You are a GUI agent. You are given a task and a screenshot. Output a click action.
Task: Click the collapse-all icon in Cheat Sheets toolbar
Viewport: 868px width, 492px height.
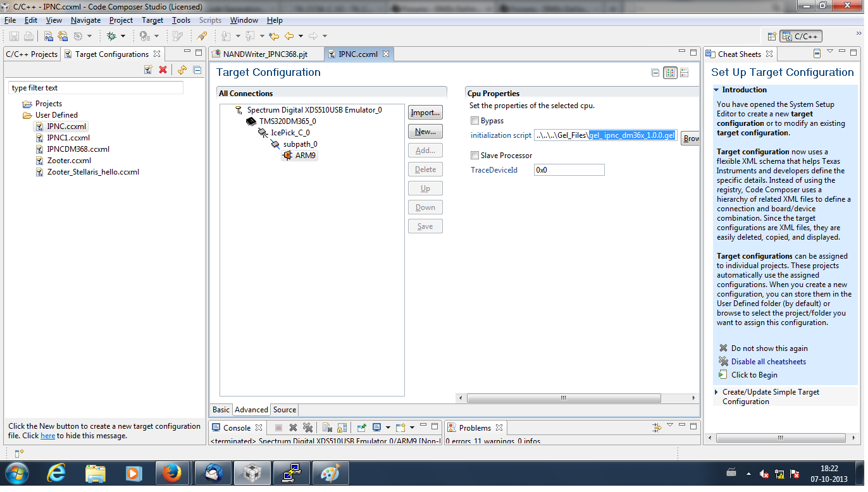click(817, 54)
